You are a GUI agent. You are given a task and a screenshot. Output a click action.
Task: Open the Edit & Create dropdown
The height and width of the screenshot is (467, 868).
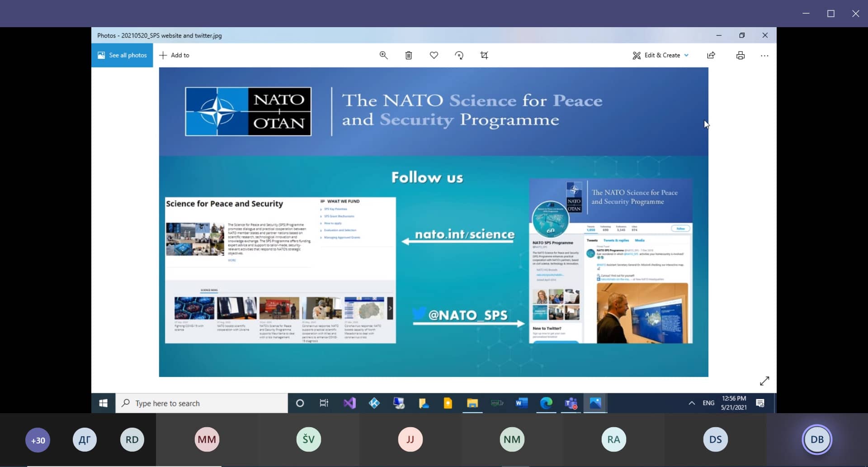coord(660,55)
